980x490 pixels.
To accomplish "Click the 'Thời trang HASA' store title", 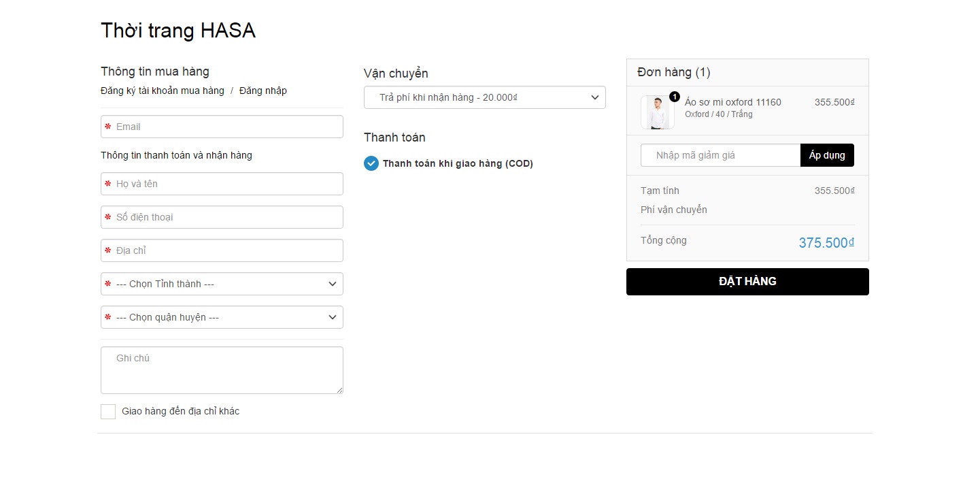I will [178, 31].
